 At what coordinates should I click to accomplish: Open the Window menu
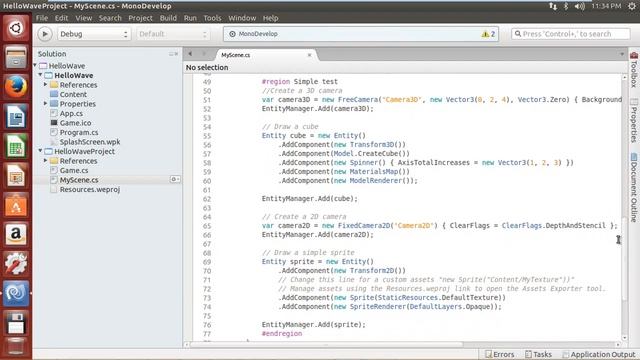(x=242, y=18)
